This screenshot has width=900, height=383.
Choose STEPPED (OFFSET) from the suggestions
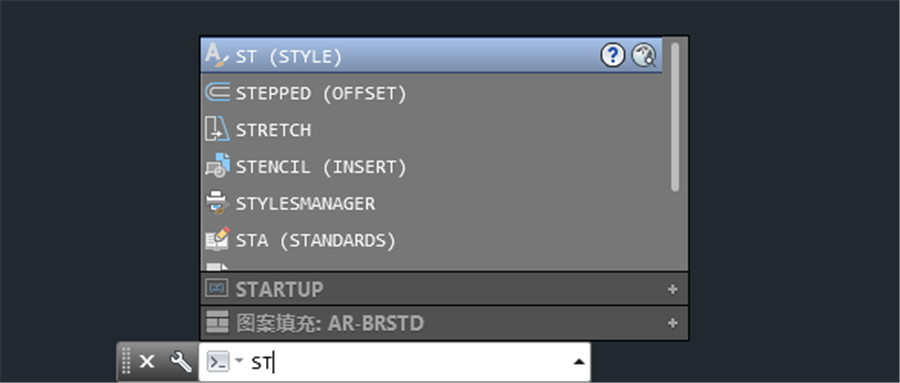(x=431, y=93)
